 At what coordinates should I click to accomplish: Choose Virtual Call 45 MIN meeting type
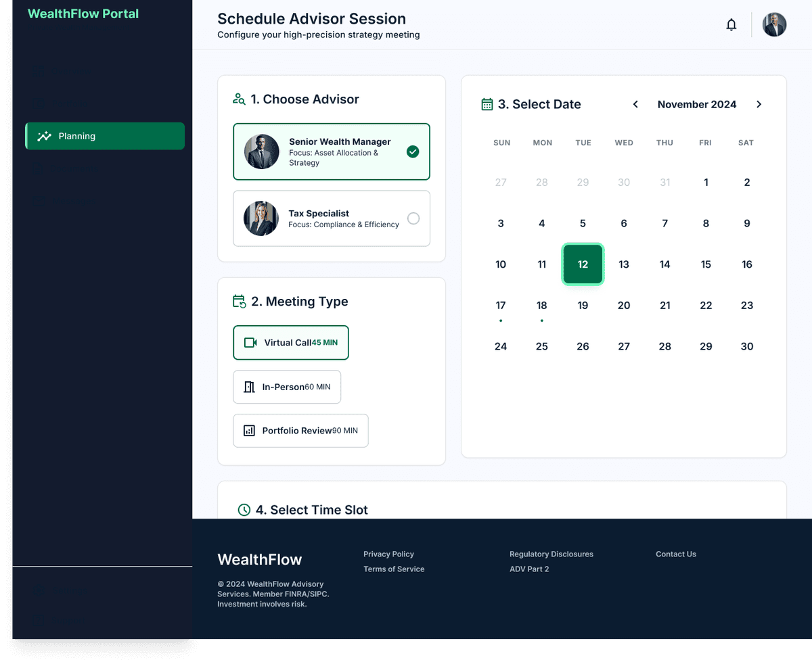(x=291, y=343)
